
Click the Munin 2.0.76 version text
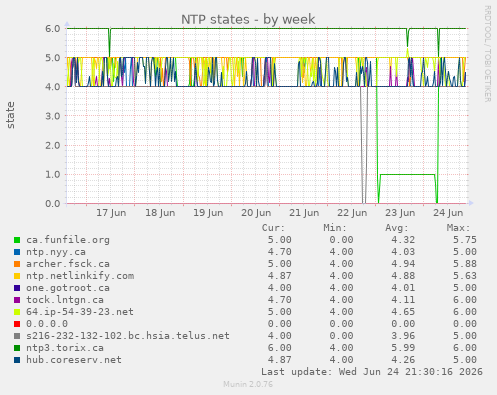[248, 384]
